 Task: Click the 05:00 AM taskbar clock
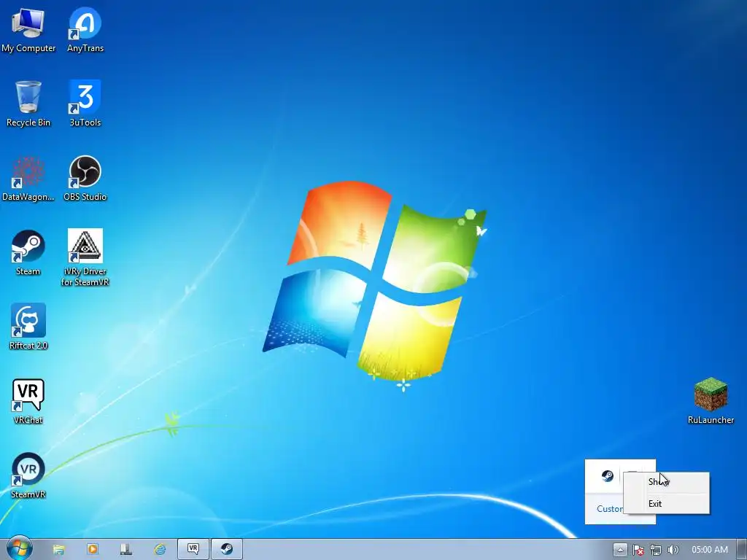709,550
